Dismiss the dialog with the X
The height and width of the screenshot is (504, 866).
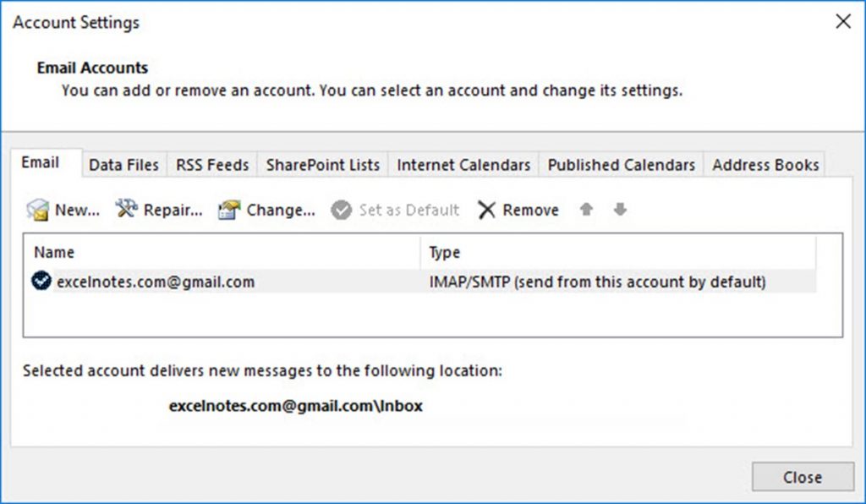pos(842,22)
